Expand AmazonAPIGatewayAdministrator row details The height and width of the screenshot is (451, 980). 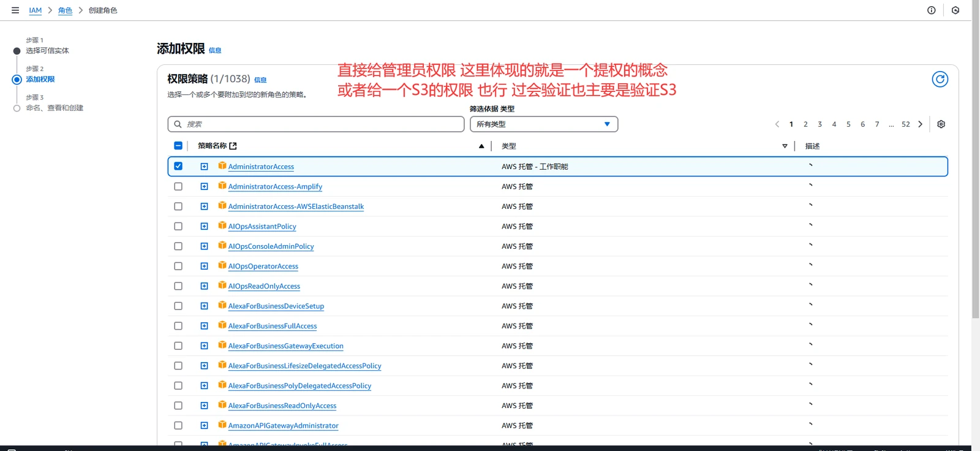pos(205,425)
